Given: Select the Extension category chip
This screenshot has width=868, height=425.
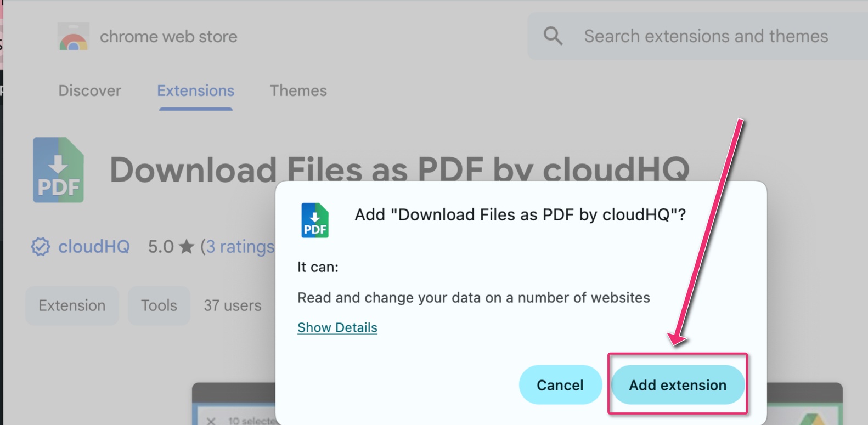Looking at the screenshot, I should coord(72,305).
